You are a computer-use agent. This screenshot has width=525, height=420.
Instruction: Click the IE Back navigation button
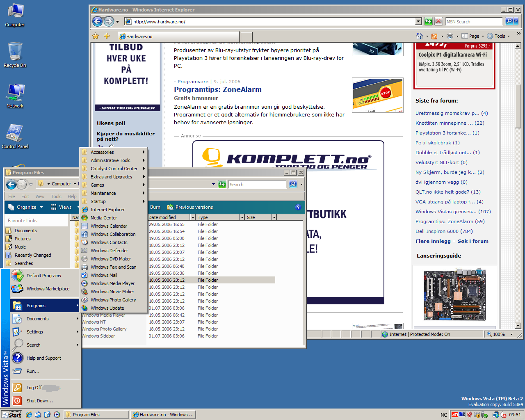(x=97, y=21)
